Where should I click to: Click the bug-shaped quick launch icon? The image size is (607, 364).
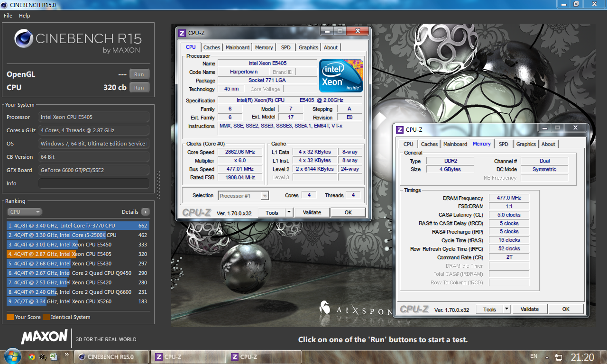[x=43, y=356]
